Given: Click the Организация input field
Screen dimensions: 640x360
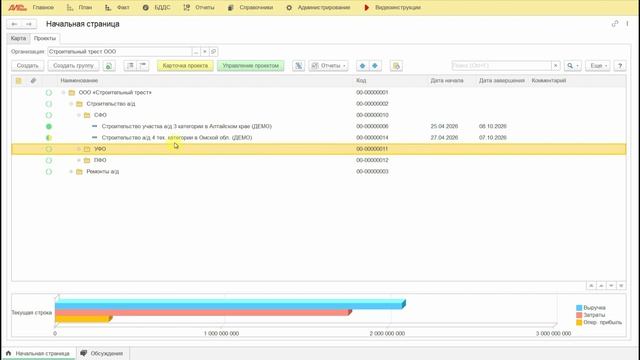Looking at the screenshot, I should [119, 52].
